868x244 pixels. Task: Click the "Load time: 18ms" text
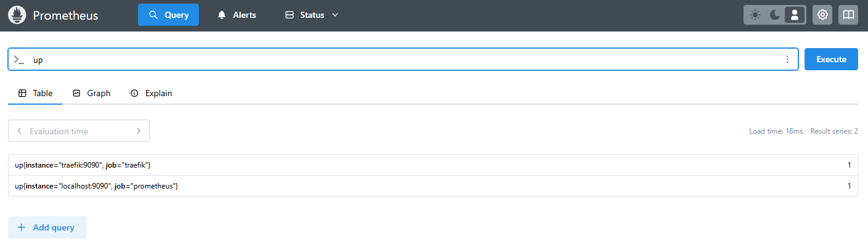(x=776, y=131)
